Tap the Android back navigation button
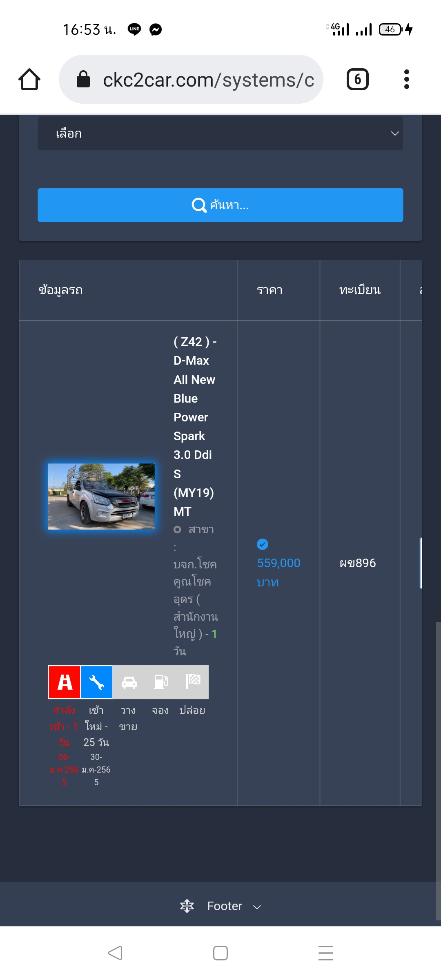The width and height of the screenshot is (441, 980). point(115,953)
